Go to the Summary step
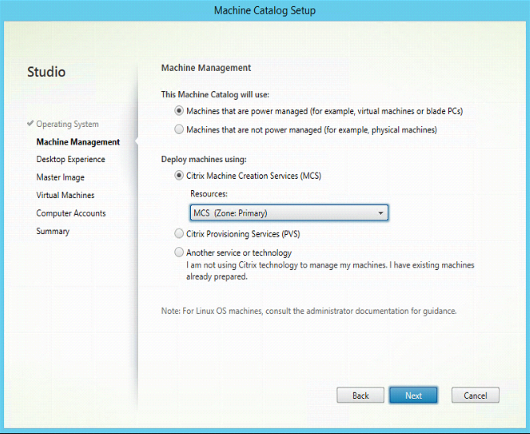Viewport: 530px width, 434px height. point(53,231)
